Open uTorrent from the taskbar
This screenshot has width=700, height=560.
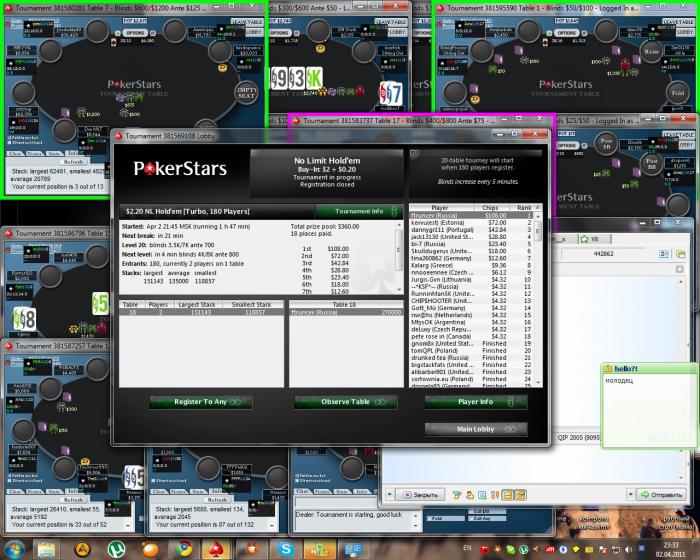click(117, 549)
